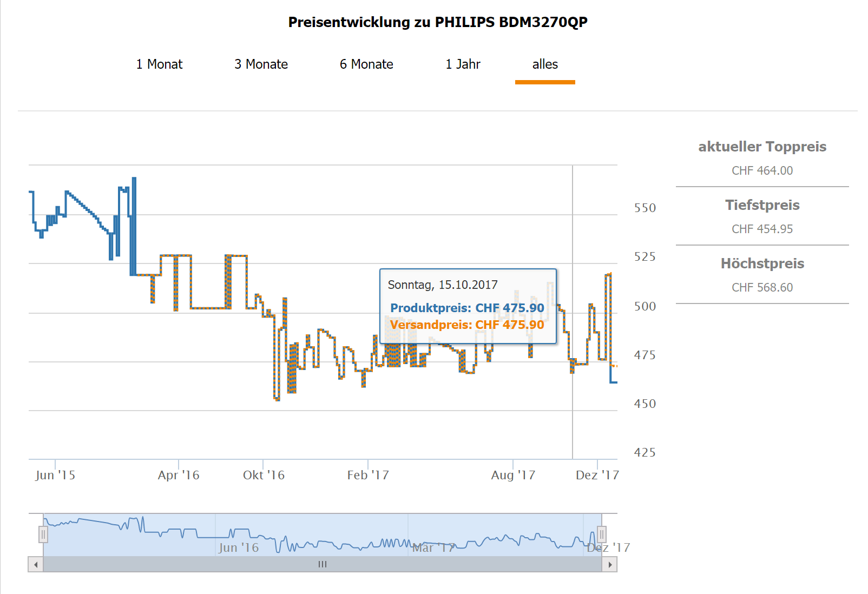Click the Aug '17 x-axis label
868x594 pixels.
(513, 475)
